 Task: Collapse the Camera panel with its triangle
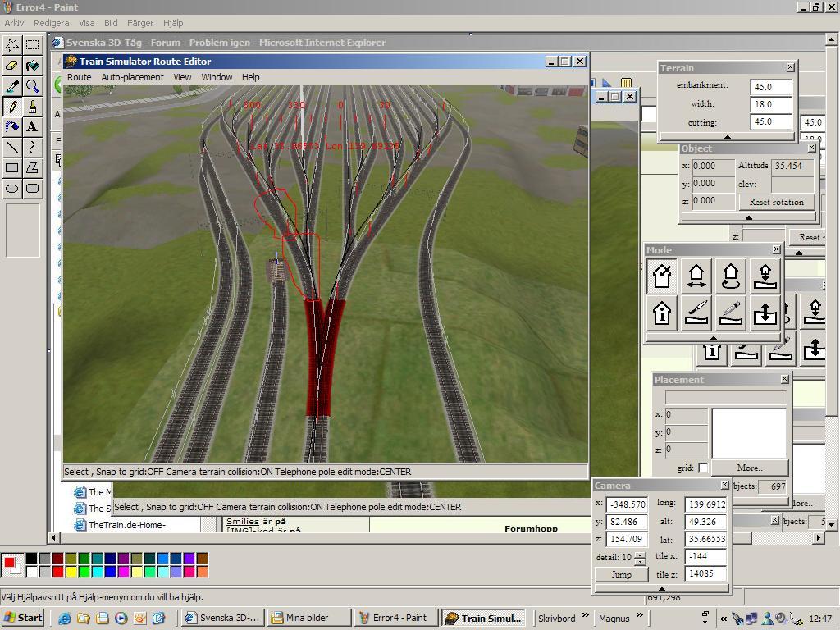(662, 589)
